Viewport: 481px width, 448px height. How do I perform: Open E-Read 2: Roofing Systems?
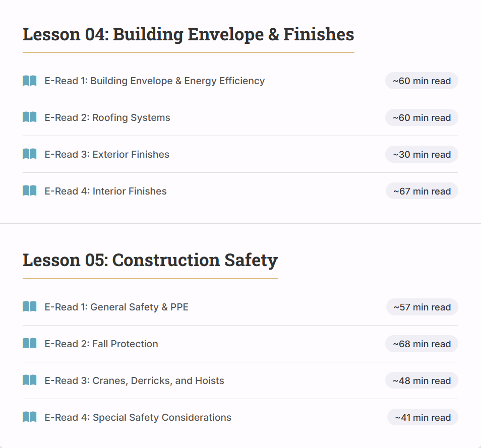(x=107, y=117)
